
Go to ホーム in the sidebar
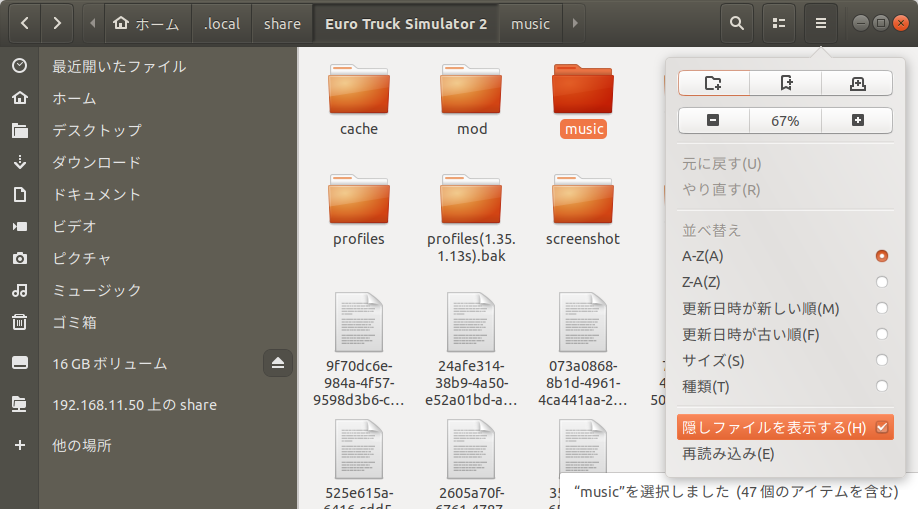149,98
